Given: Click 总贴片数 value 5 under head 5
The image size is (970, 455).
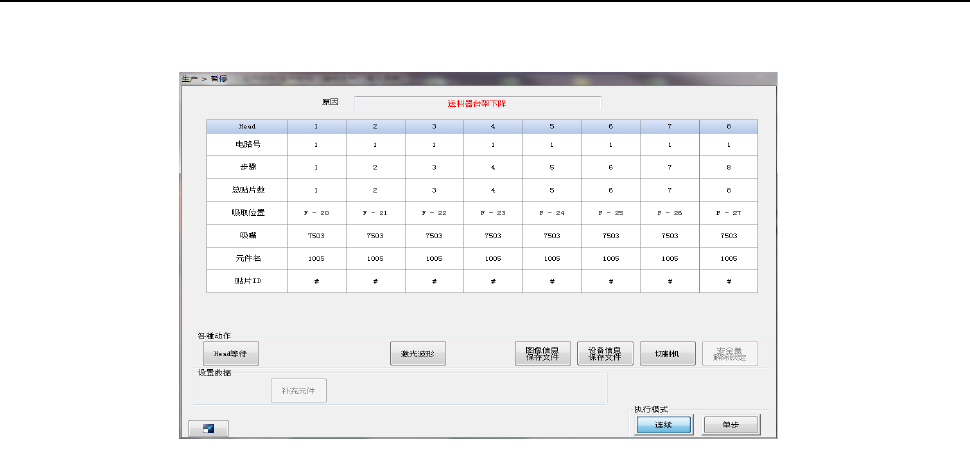Looking at the screenshot, I should pyautogui.click(x=552, y=190).
